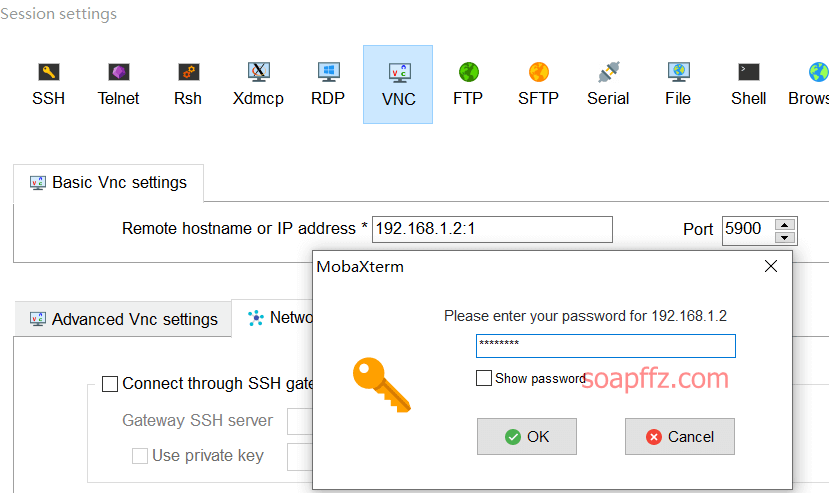This screenshot has height=493, width=829.
Task: Confirm the password with OK button
Action: point(527,436)
